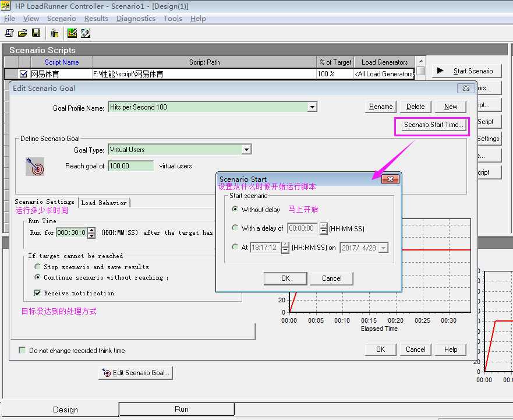Image resolution: width=513 pixels, height=420 pixels.
Task: Click the Run for time stepper arrows
Action: coord(92,233)
